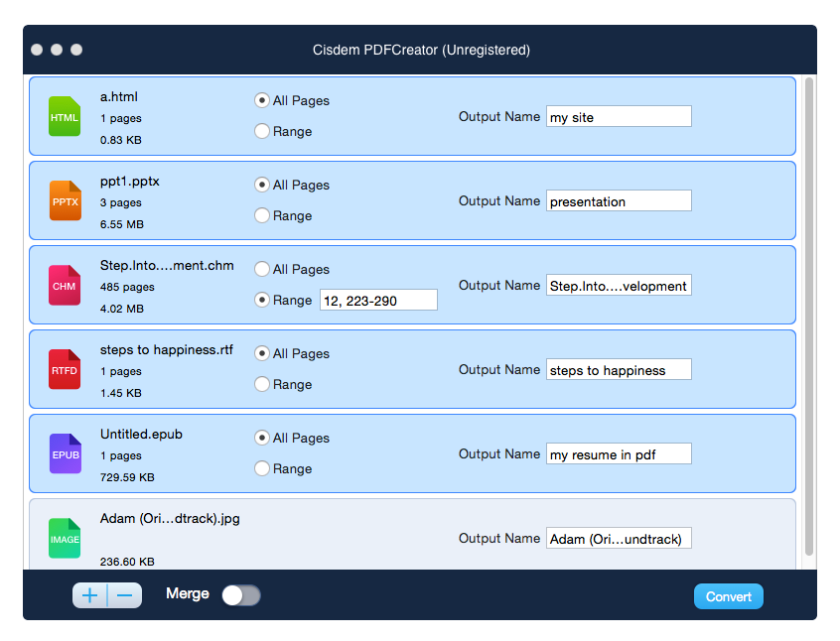Toggle the Merge switch on
This screenshot has height=641, width=840.
coord(241,595)
